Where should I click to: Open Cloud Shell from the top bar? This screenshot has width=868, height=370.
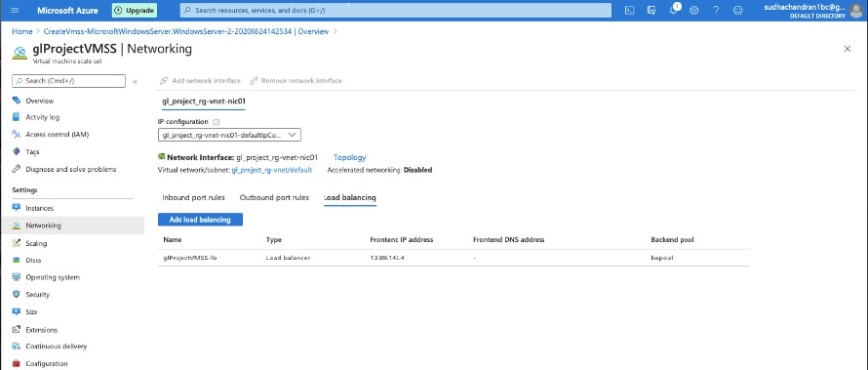click(629, 10)
